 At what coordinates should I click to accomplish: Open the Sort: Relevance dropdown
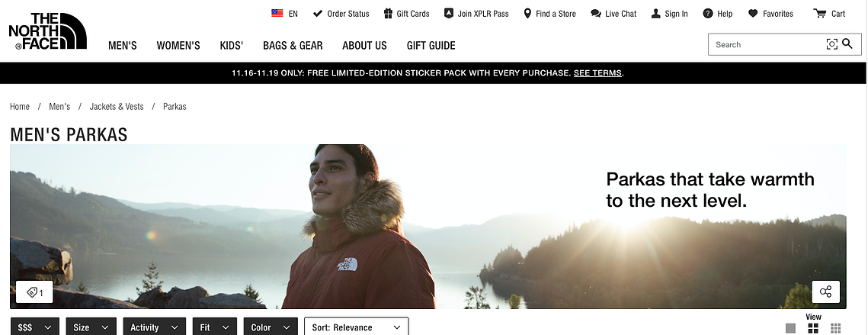[x=357, y=327]
